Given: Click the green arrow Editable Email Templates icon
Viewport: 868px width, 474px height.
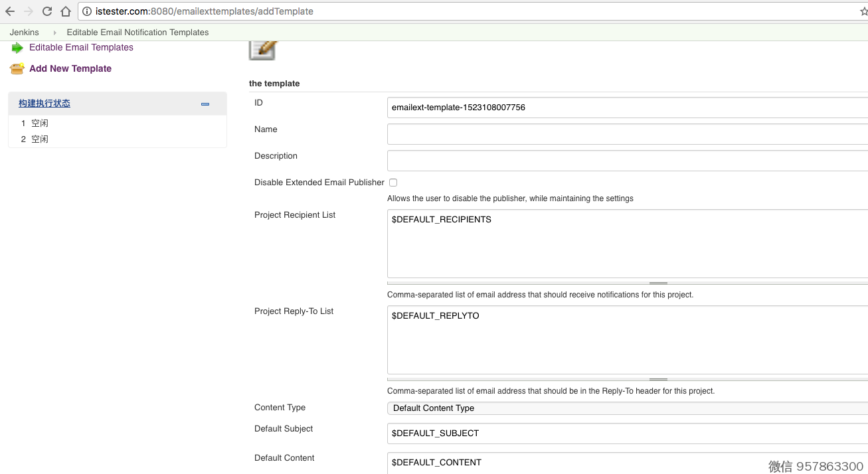Looking at the screenshot, I should pyautogui.click(x=17, y=48).
